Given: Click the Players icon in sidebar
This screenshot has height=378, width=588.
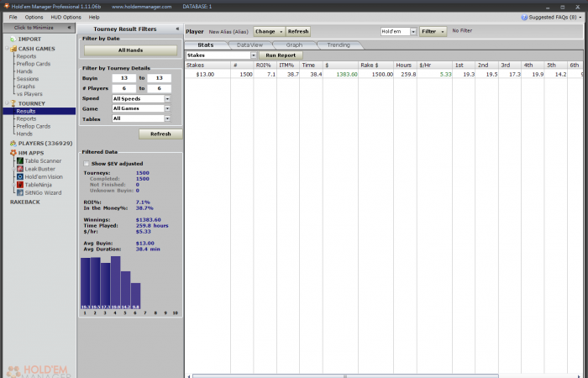Looking at the screenshot, I should pos(13,144).
